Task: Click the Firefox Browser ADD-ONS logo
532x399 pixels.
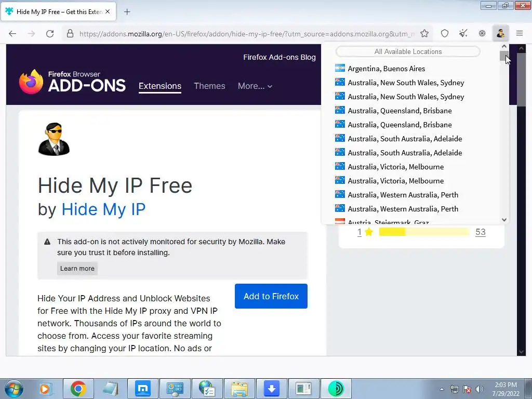Action: (72, 82)
